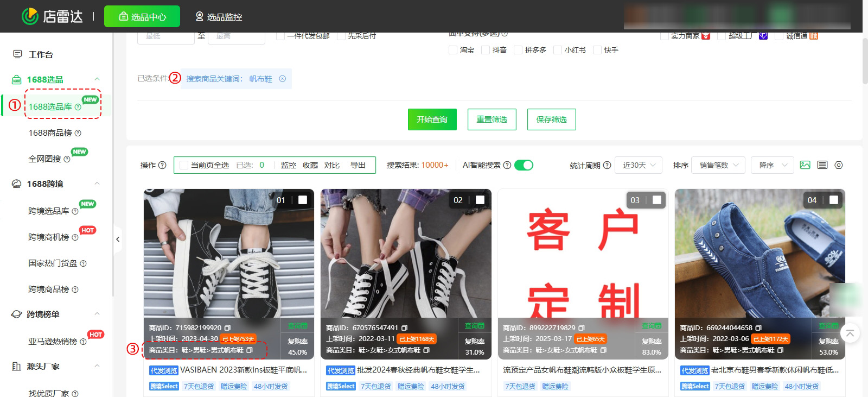
Task: Click 收藏 batch action
Action: tap(310, 165)
